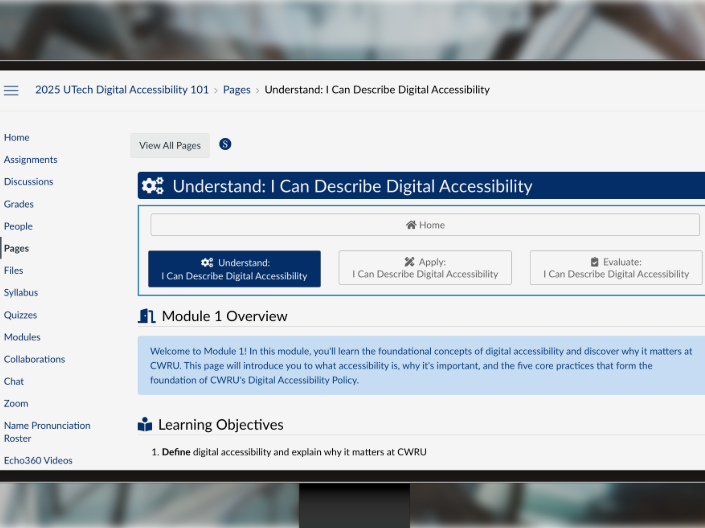Open Chat in course sidebar

tap(13, 381)
